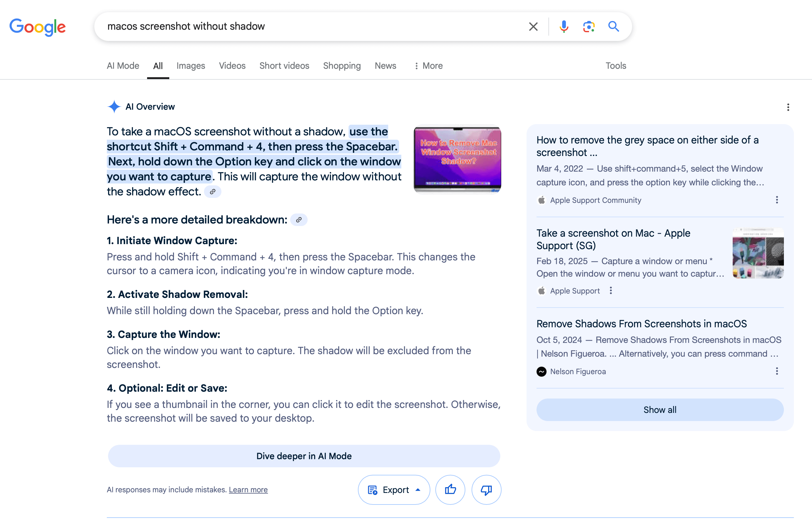Give thumbs up feedback

coord(450,490)
